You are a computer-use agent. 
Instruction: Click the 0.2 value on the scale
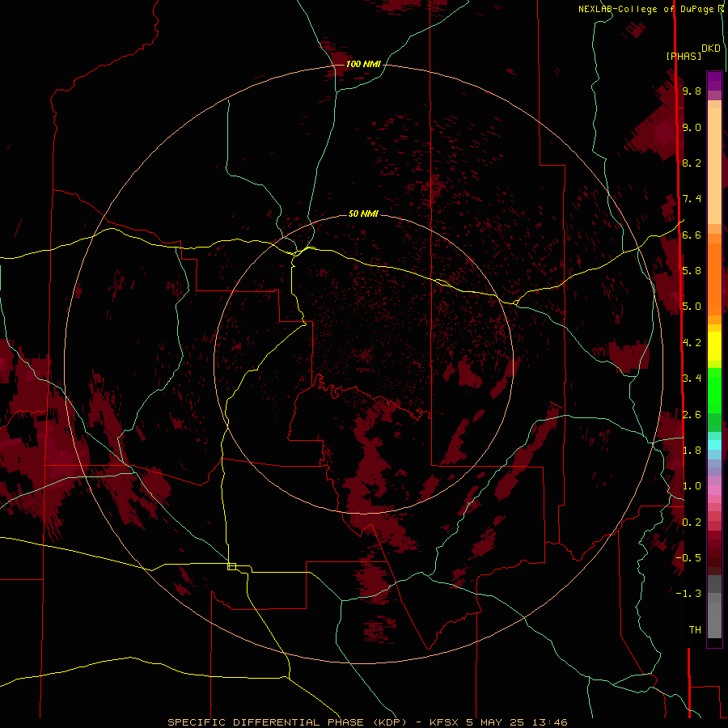(692, 523)
